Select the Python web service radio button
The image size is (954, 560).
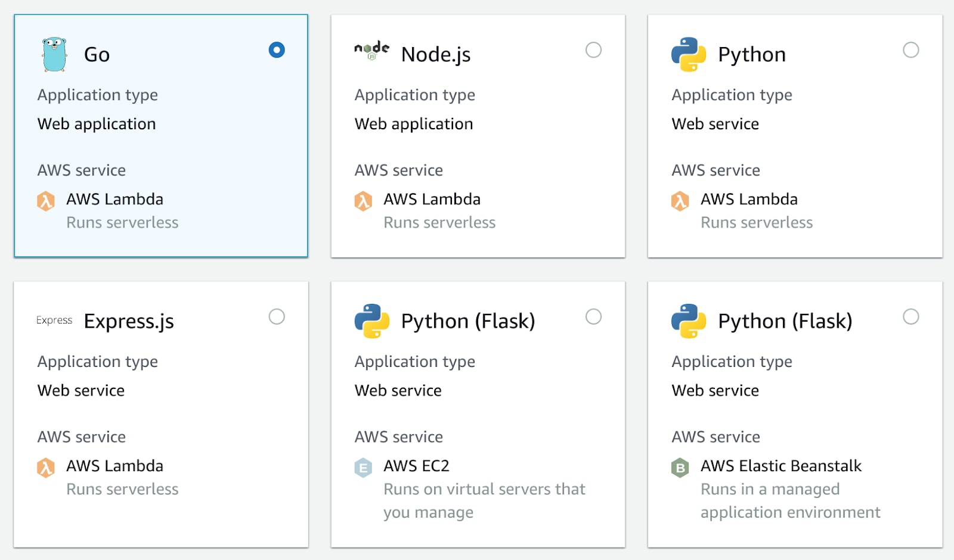910,49
